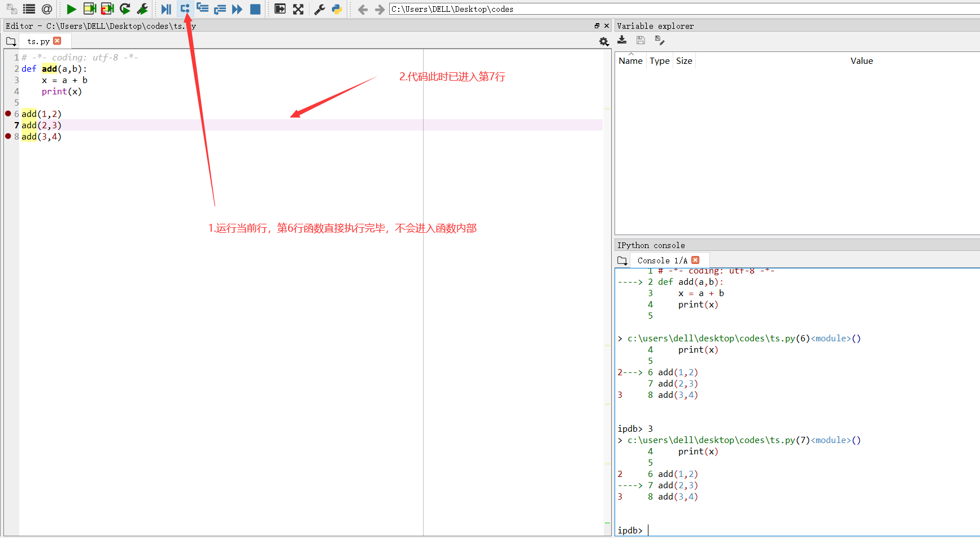980x538 pixels.
Task: Click the back navigation arrow
Action: coord(362,9)
